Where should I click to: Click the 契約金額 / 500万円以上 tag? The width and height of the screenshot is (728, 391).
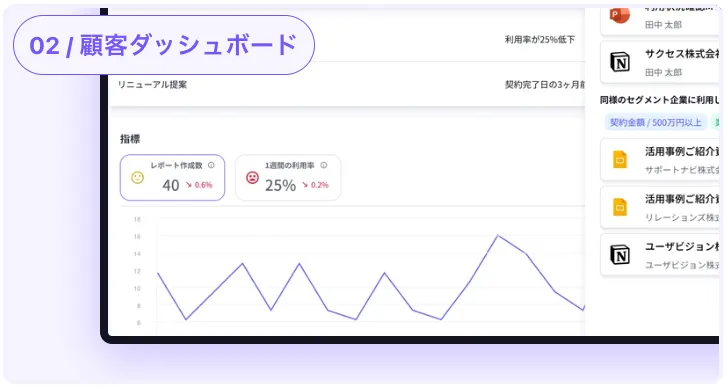tap(655, 123)
